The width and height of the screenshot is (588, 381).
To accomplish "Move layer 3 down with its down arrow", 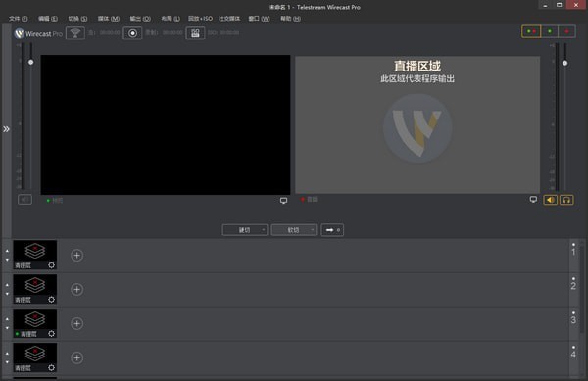I will [7, 328].
